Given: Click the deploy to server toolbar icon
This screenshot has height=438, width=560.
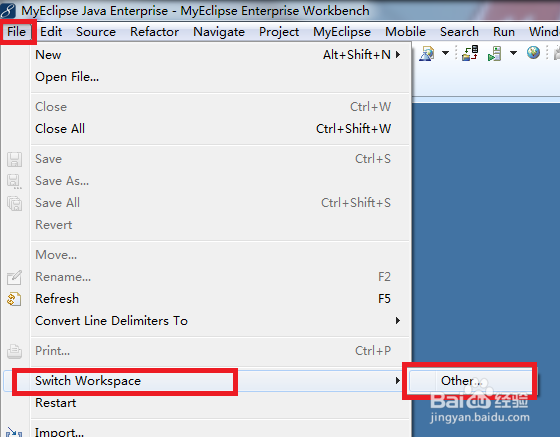Looking at the screenshot, I should coord(470,53).
